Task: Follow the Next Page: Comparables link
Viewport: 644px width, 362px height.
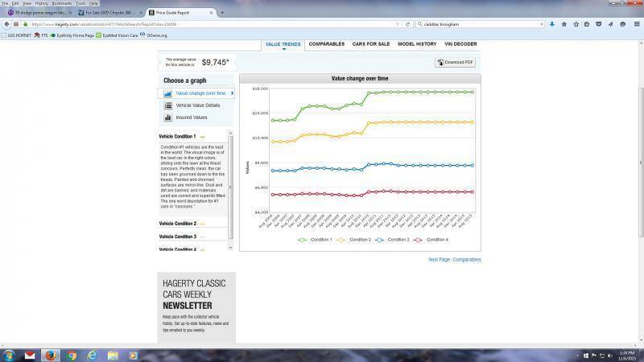Action: tap(454, 260)
